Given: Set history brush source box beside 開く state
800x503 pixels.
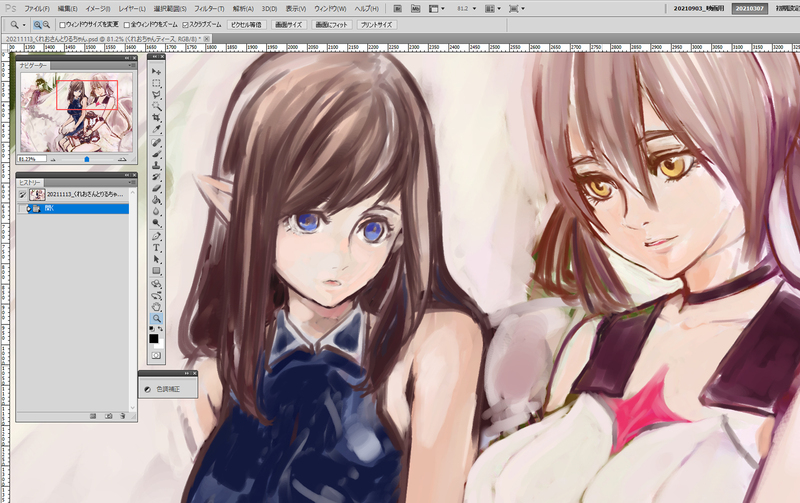Looking at the screenshot, I should coord(22,208).
